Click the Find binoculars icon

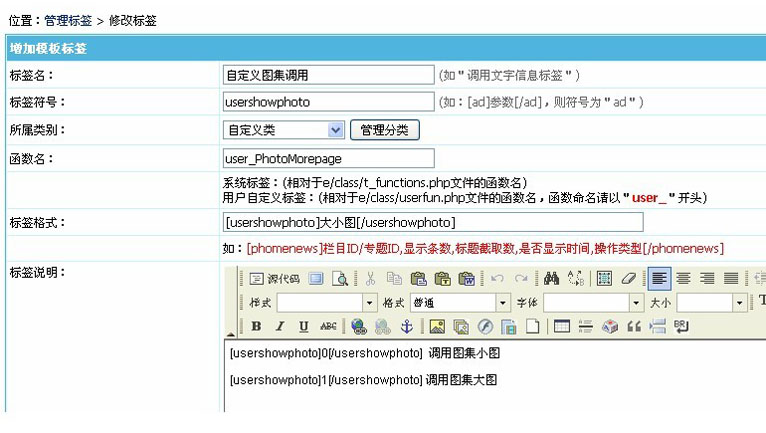(x=552, y=279)
